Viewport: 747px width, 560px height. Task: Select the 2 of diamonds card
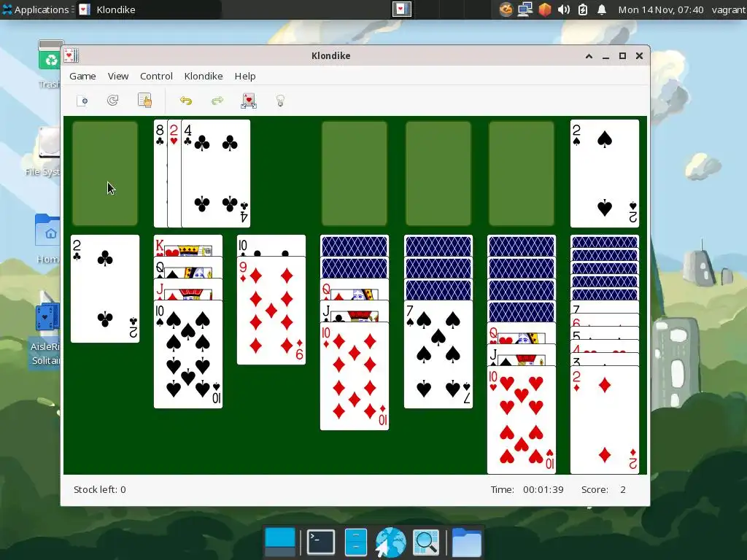click(x=605, y=420)
